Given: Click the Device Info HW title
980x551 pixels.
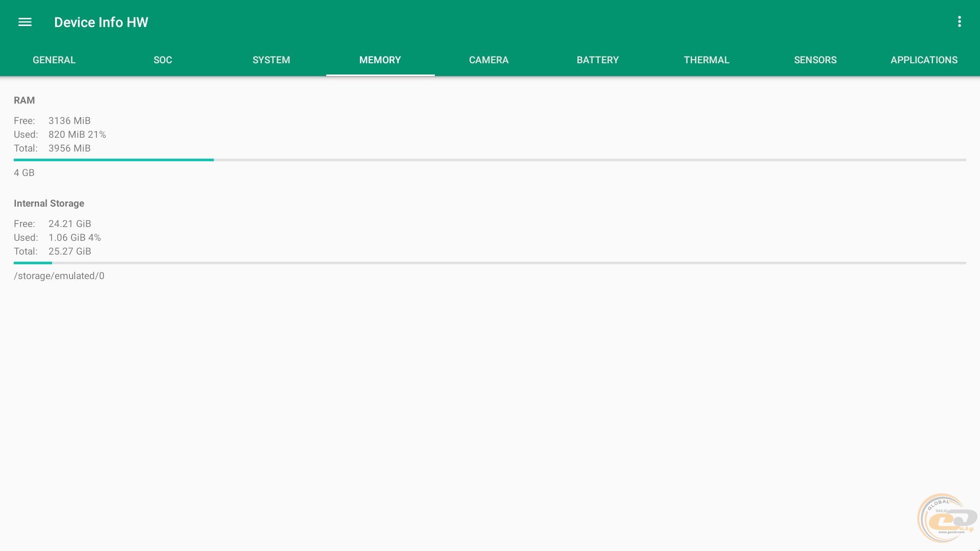Looking at the screenshot, I should click(x=101, y=22).
